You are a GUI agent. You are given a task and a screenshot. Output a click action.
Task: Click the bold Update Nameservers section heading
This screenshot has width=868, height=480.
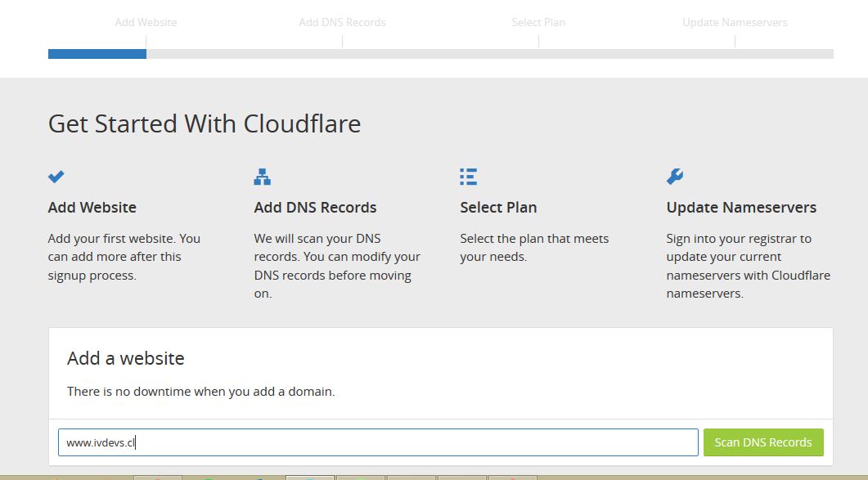click(741, 208)
